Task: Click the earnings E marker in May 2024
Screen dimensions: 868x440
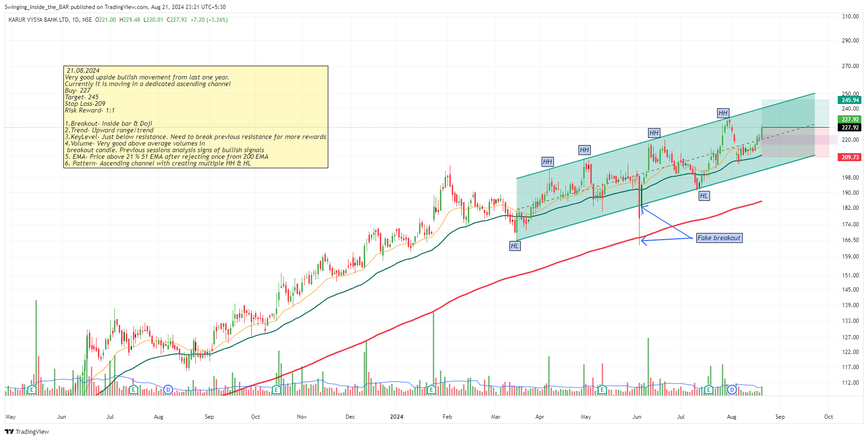Action: coord(602,390)
